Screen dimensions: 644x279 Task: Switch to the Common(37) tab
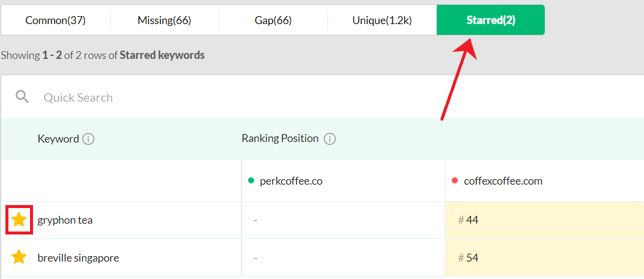(x=55, y=20)
